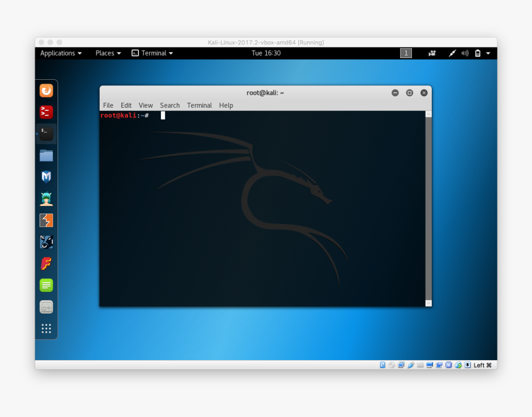Viewport: 532px width, 417px height.
Task: Launch Faraday red F icon
Action: (46, 264)
